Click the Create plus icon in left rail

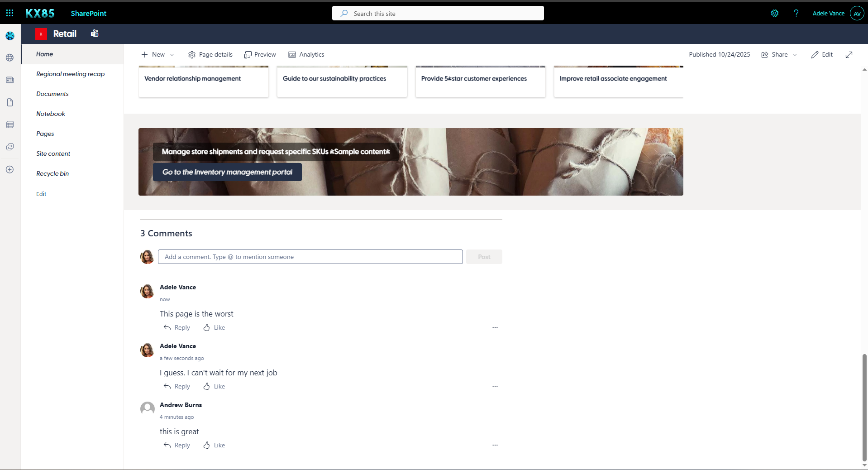click(x=10, y=169)
